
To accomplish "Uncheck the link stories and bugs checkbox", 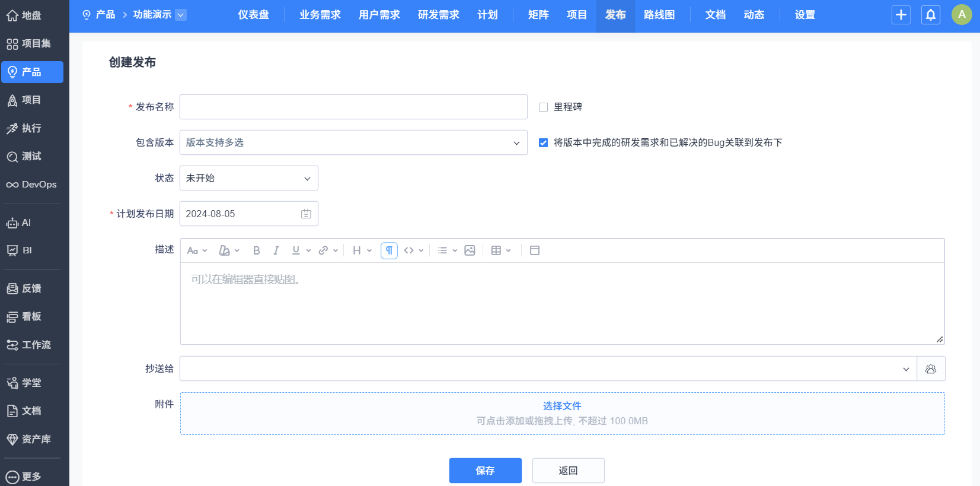I will point(543,143).
